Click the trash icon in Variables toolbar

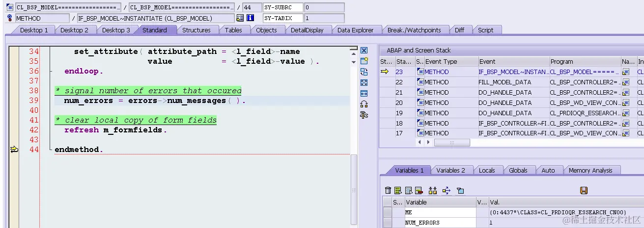point(388,190)
